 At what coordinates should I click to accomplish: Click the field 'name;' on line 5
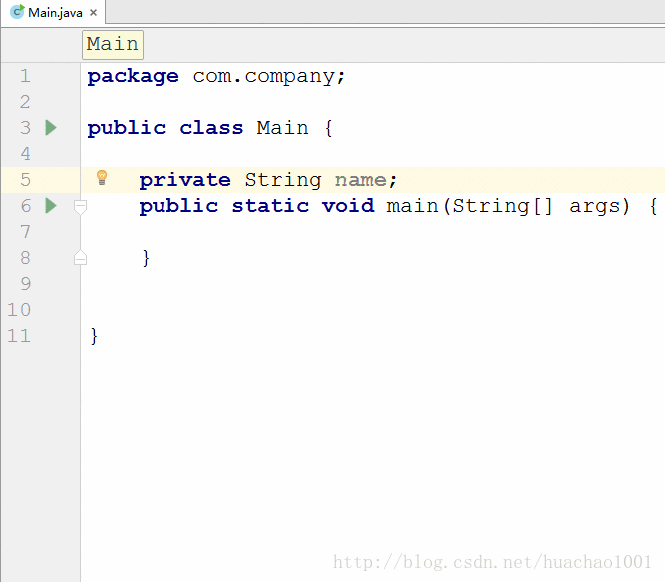[x=366, y=181]
